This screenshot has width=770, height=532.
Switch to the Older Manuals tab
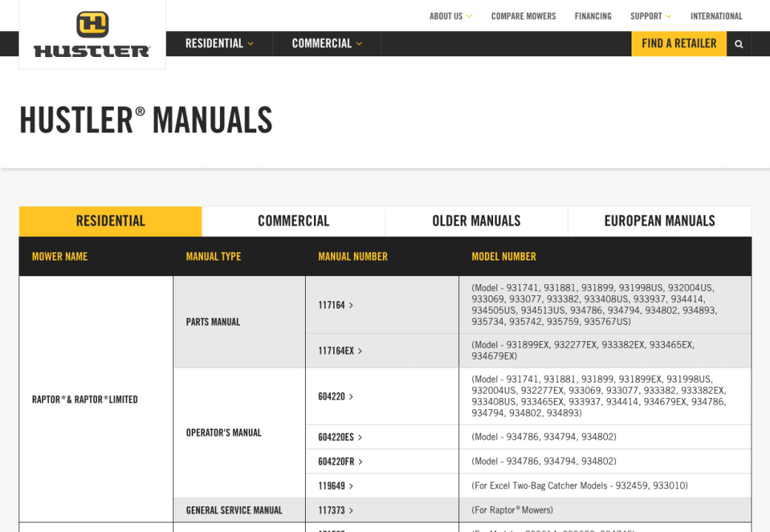tap(476, 221)
